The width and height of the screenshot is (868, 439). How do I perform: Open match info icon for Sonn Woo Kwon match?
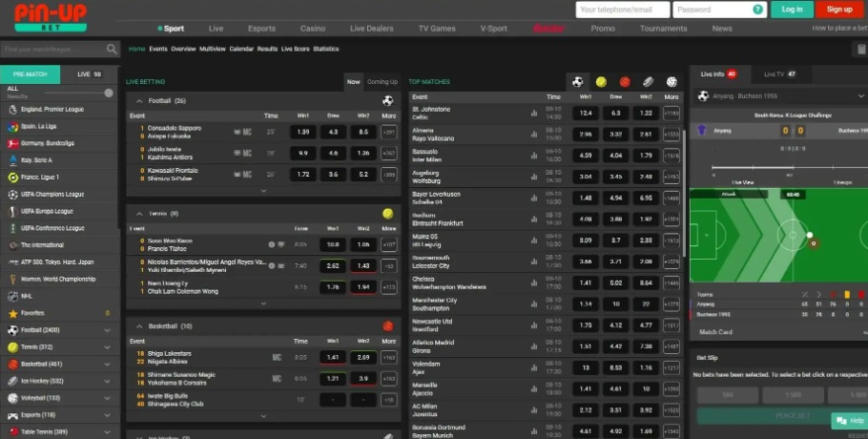[x=272, y=244]
